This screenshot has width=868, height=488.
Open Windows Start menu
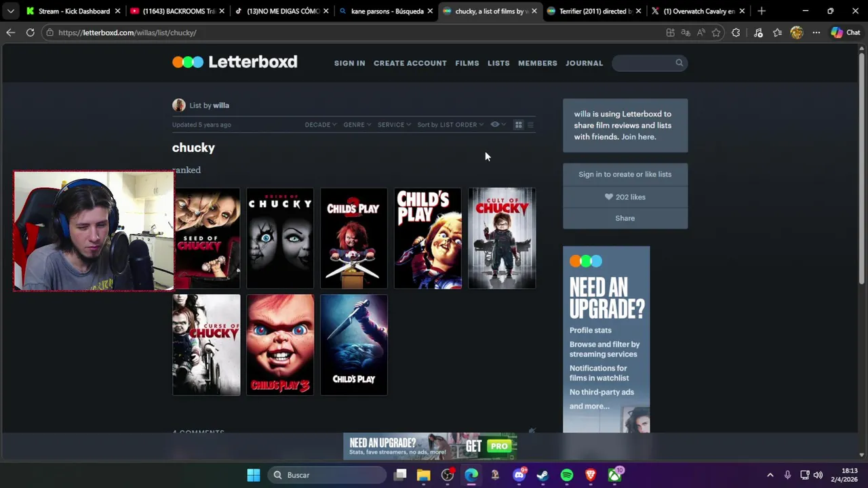(254, 475)
